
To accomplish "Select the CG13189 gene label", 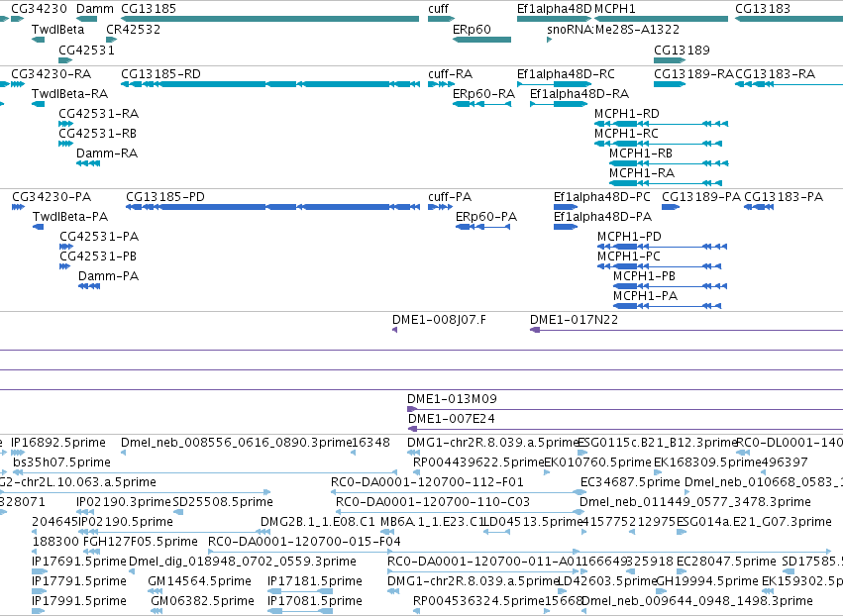I will pyautogui.click(x=682, y=50).
